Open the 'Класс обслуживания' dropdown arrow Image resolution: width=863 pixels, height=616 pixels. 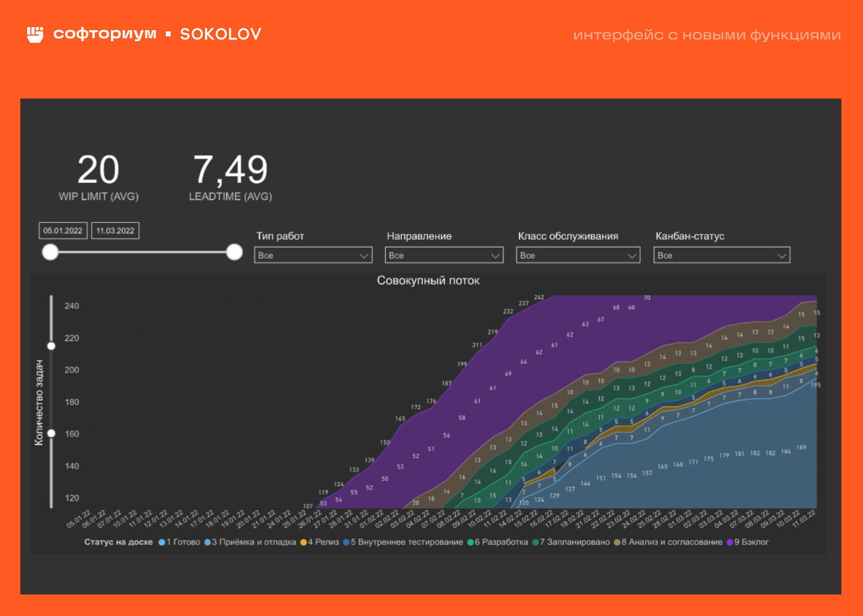point(632,256)
